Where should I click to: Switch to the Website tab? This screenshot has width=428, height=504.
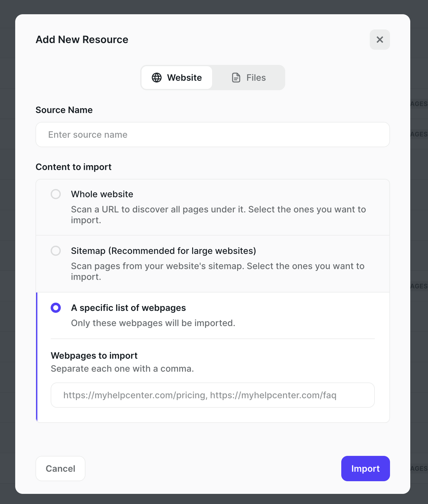click(177, 78)
